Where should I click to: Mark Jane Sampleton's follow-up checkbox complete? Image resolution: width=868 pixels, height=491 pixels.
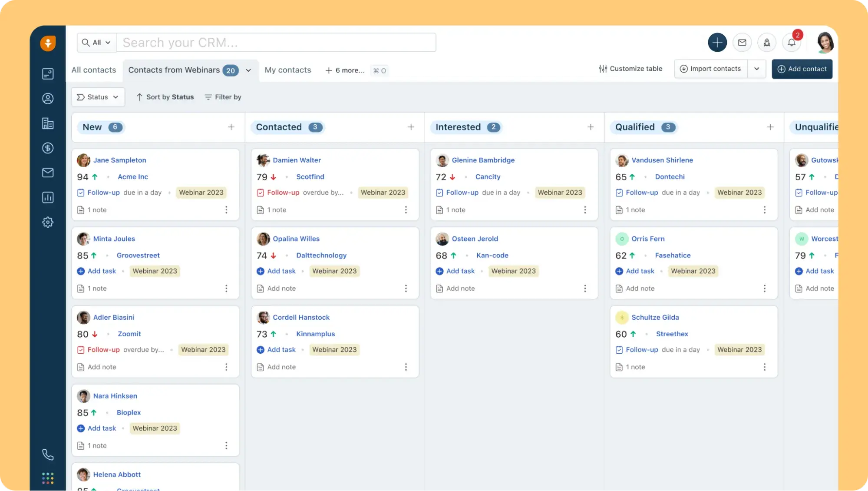81,192
